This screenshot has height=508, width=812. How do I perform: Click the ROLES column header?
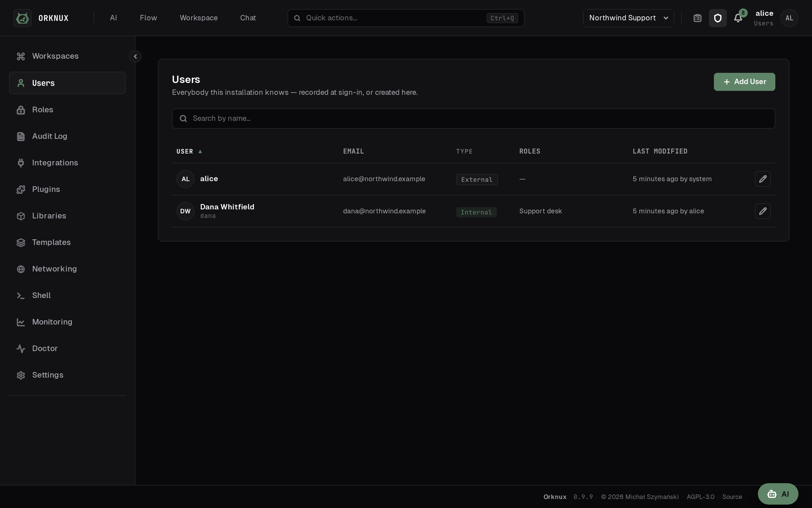[530, 151]
